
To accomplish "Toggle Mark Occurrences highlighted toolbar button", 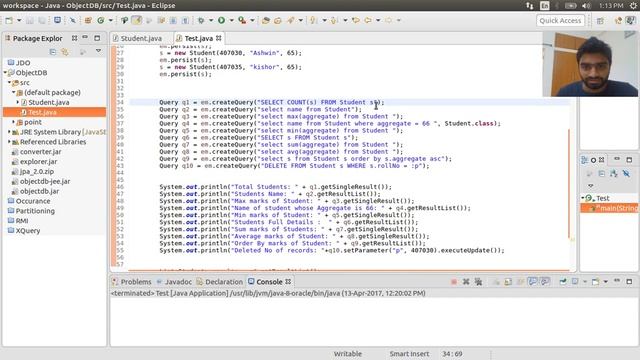I will [137, 20].
